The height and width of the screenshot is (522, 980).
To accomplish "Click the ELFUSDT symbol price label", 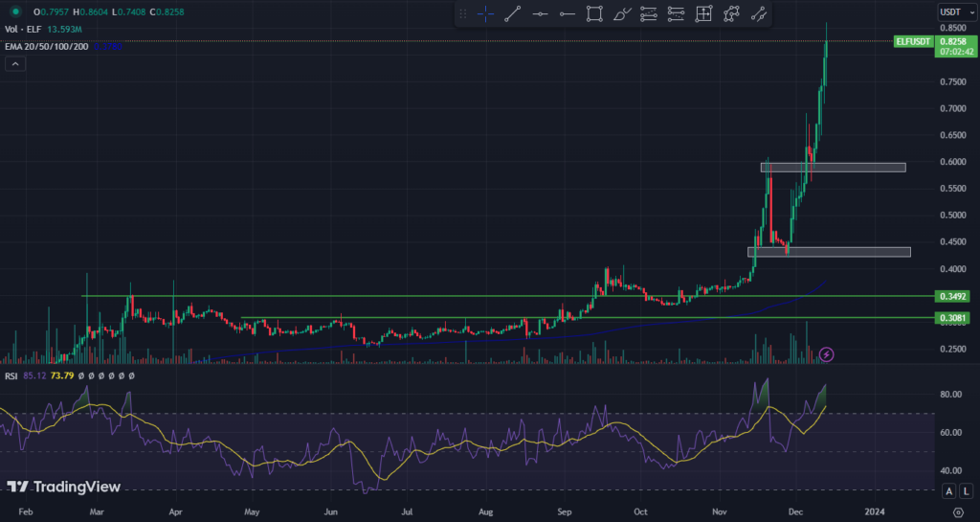I will (913, 42).
